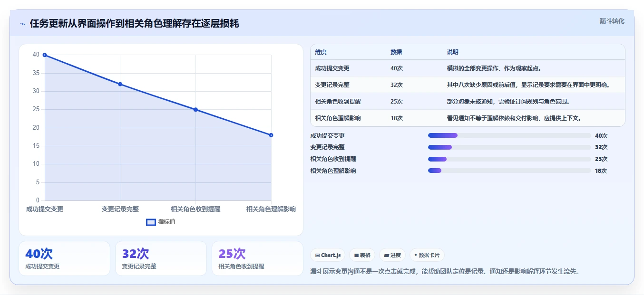Image resolution: width=644 pixels, height=295 pixels.
Task: Click the 变更记录完整 data point on the line
Action: [x=120, y=84]
